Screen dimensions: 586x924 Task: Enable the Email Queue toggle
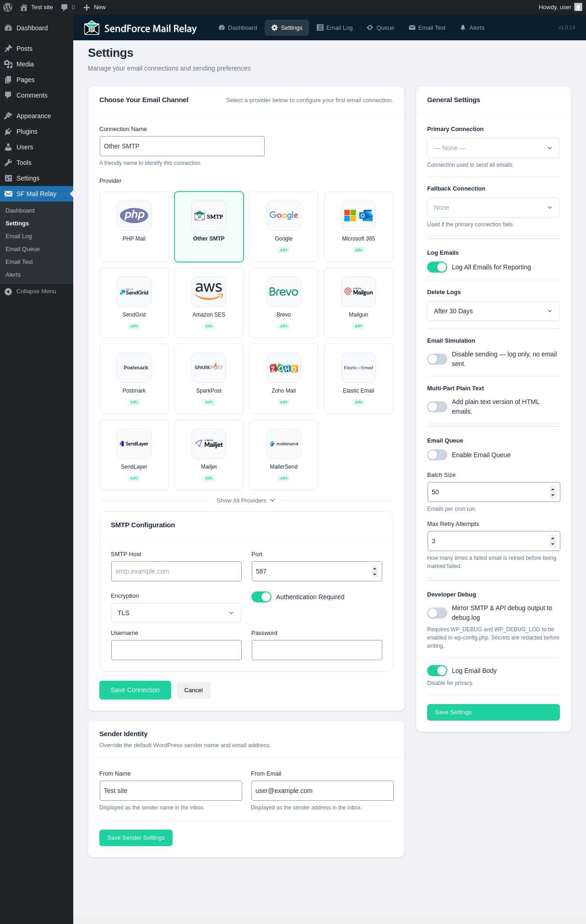[x=437, y=455]
